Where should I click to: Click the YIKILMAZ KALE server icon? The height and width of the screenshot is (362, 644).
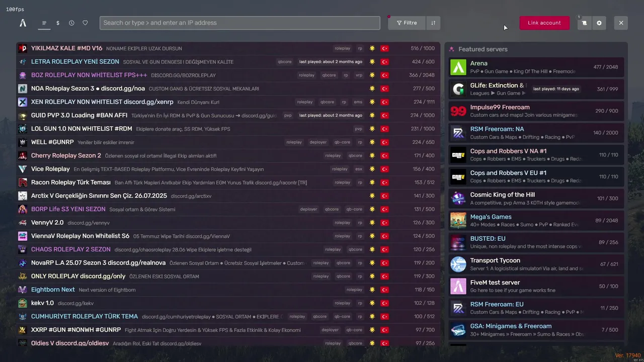click(23, 48)
